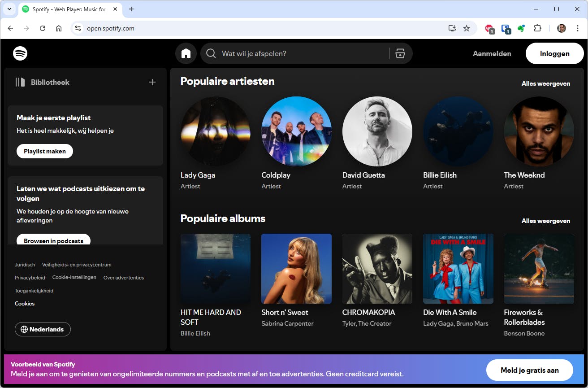Open a new browser tab
588x388 pixels.
click(131, 9)
